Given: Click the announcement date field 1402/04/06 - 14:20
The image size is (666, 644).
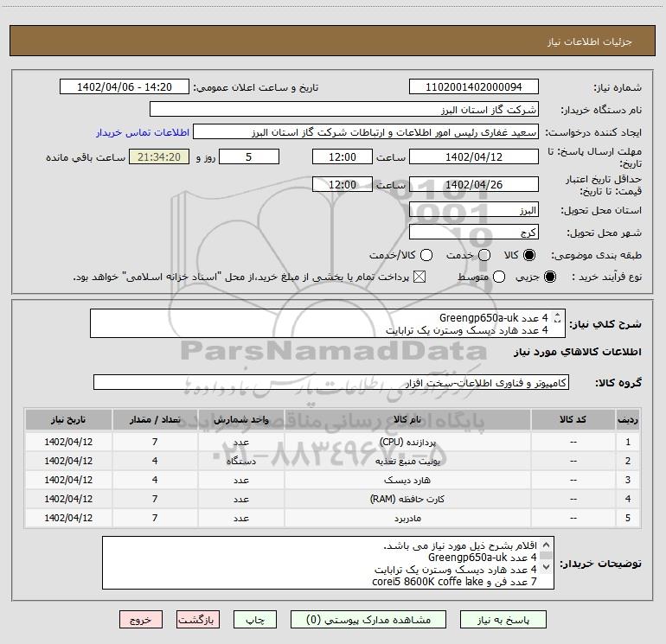Looking at the screenshot, I should [125, 87].
